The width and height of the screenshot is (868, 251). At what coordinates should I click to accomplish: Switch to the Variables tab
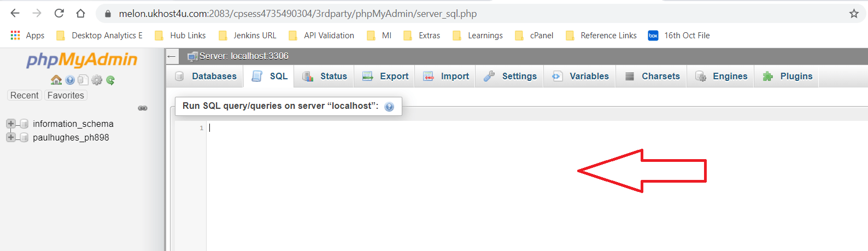(x=580, y=77)
